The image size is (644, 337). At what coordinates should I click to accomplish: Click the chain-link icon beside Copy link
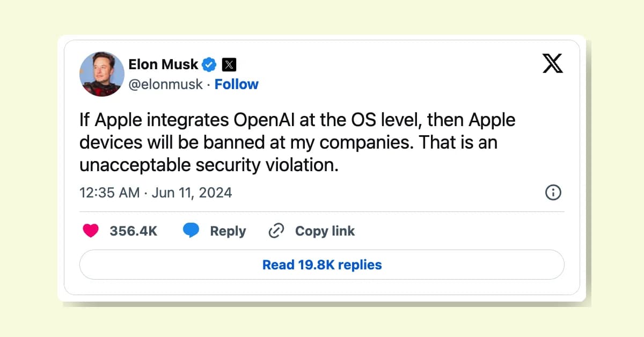pyautogui.click(x=276, y=230)
